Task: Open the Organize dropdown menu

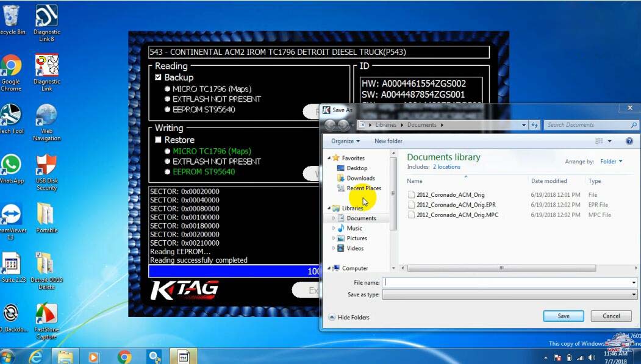Action: (345, 141)
